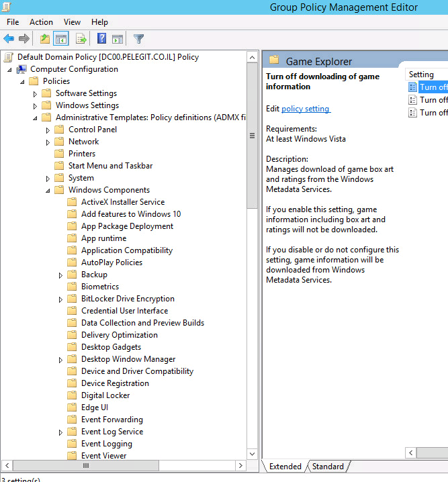Click the Forward arrow toolbar icon
Viewport: 448px width, 482px height.
tap(24, 39)
